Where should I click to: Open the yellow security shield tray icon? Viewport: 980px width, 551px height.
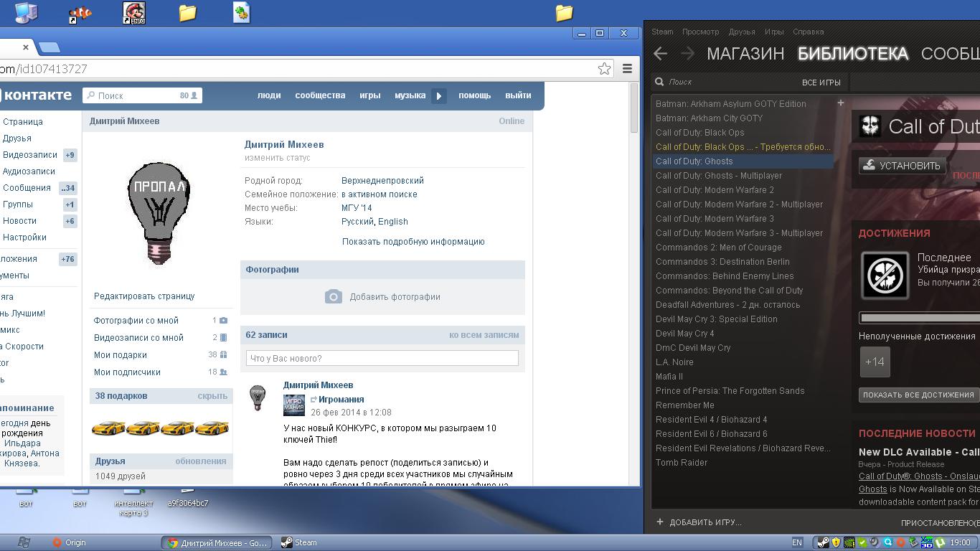click(x=837, y=542)
